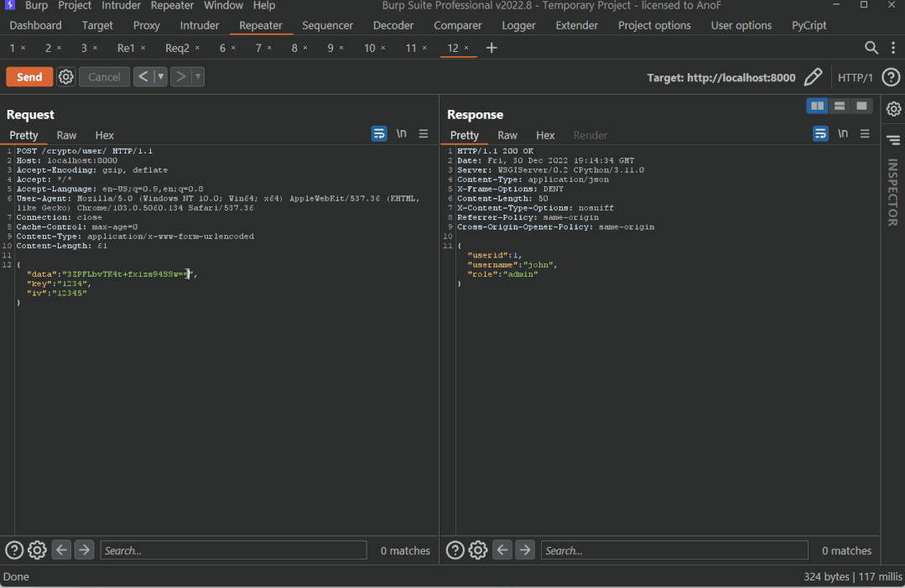
Task: Select Hex tab in Response pane
Action: pos(545,135)
